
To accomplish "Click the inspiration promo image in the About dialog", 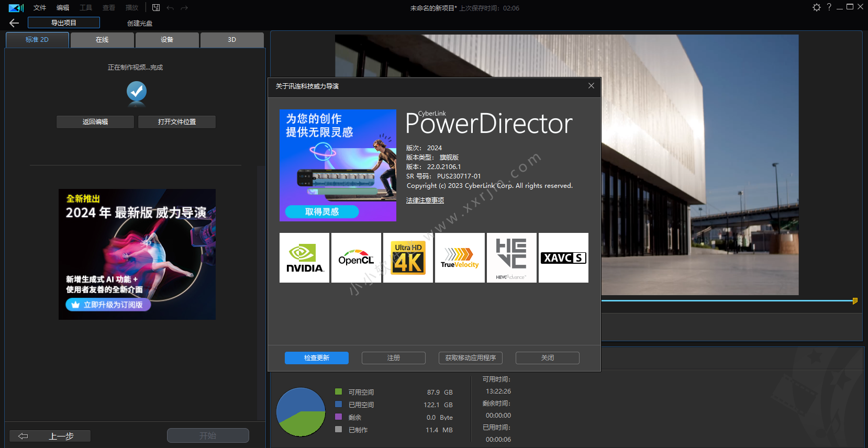I will (338, 165).
